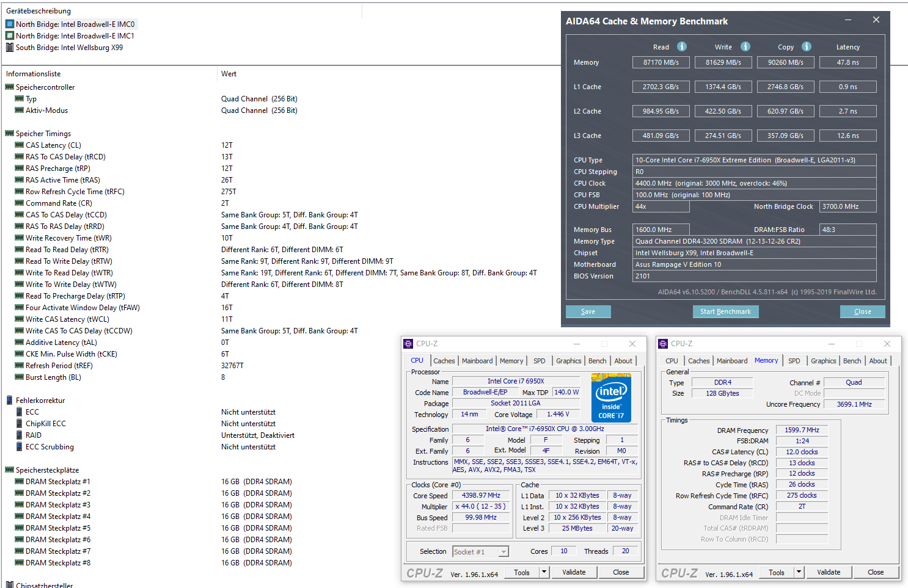Click the Four Activate Window Delay (tFAW) row
This screenshot has width=908, height=588.
coord(82,307)
